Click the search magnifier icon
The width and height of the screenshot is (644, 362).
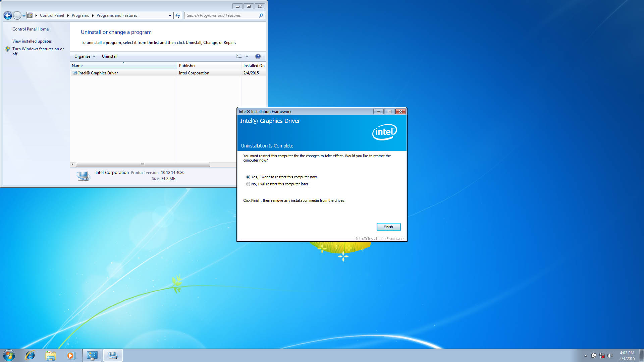click(x=261, y=15)
